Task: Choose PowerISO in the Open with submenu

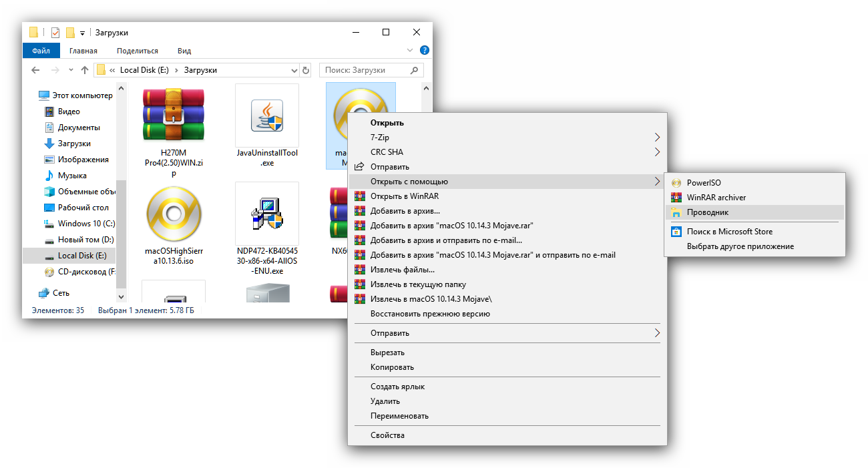Action: [x=704, y=183]
